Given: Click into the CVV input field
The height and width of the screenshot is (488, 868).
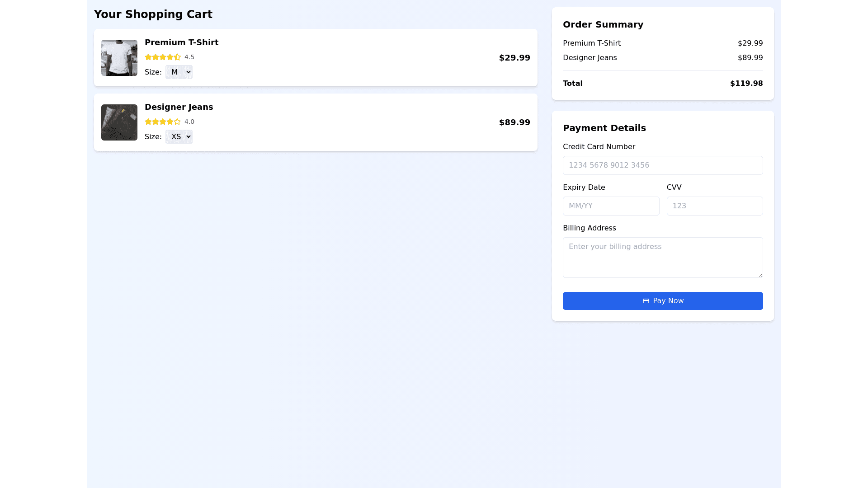Looking at the screenshot, I should (714, 206).
